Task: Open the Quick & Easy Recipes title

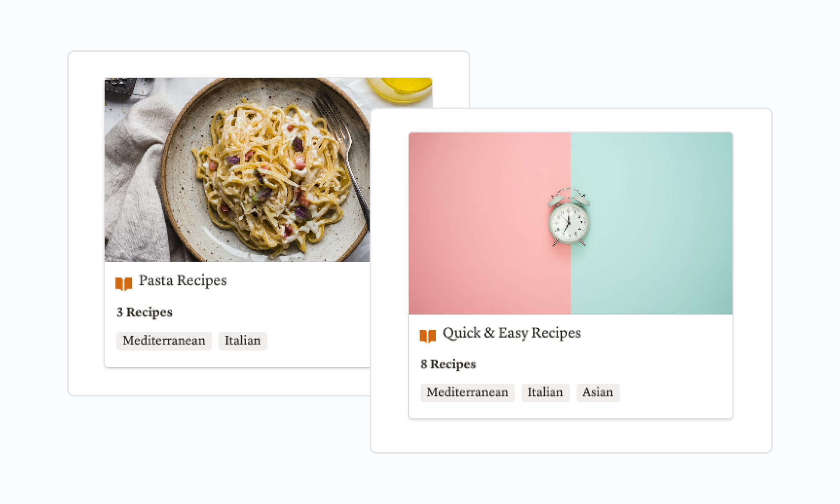Action: click(x=511, y=333)
